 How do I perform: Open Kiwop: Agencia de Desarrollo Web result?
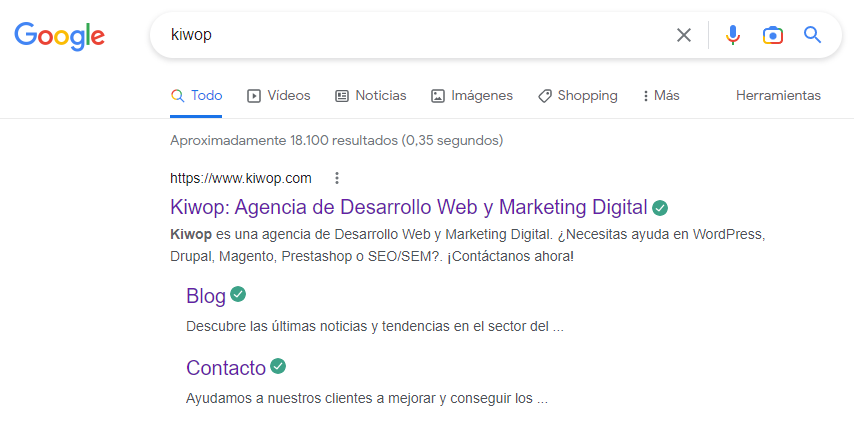coord(408,208)
